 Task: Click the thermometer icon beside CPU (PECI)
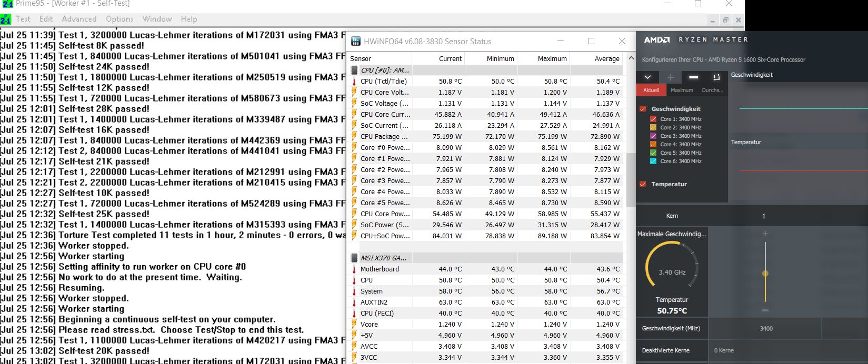pos(354,313)
